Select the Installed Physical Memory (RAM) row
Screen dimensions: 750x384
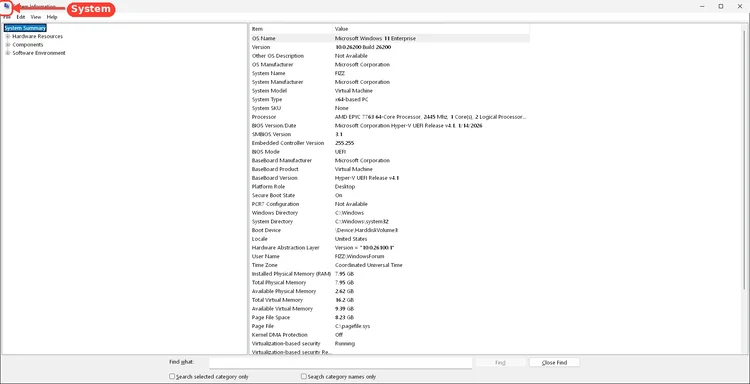[390, 274]
